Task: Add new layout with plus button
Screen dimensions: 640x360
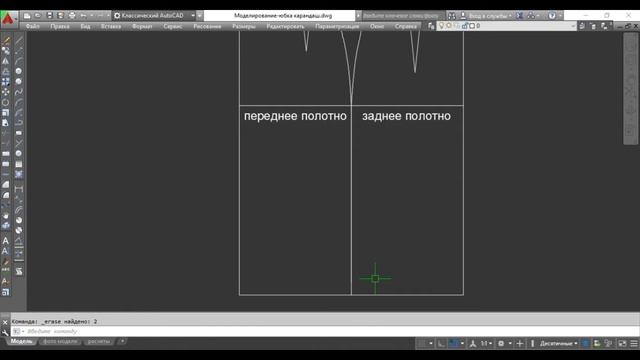Action: (x=122, y=341)
